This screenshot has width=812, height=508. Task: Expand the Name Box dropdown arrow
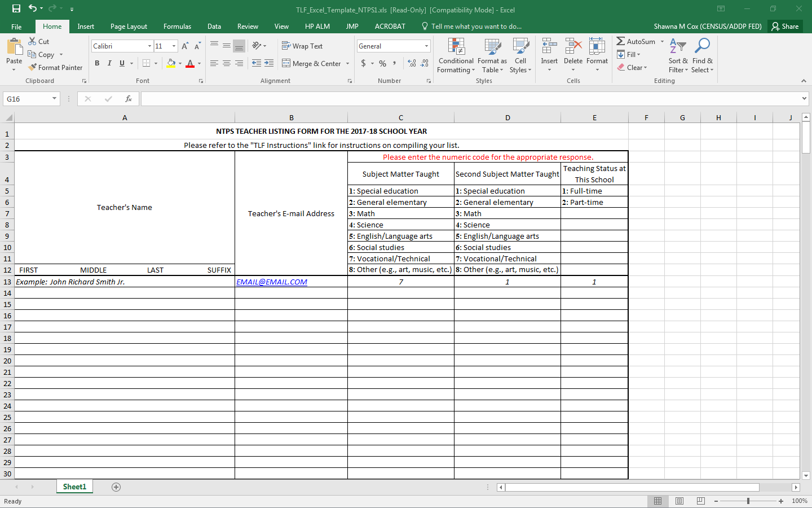click(x=55, y=99)
